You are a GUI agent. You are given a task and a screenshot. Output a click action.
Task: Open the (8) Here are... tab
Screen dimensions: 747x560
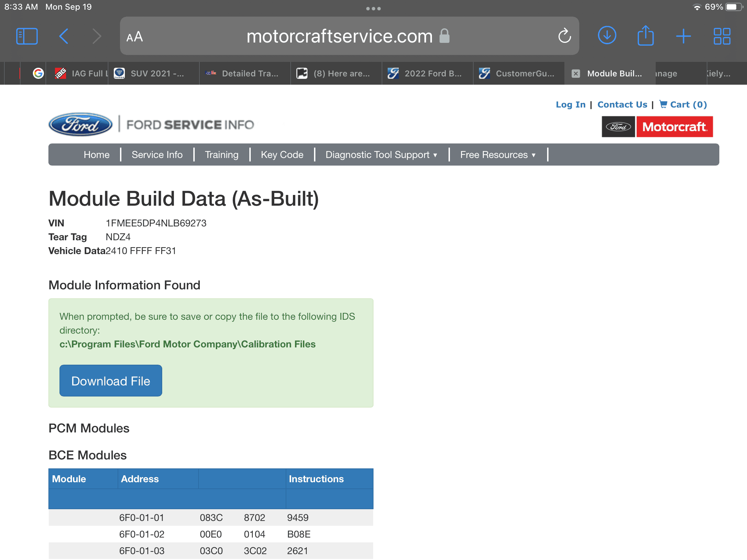coord(336,73)
